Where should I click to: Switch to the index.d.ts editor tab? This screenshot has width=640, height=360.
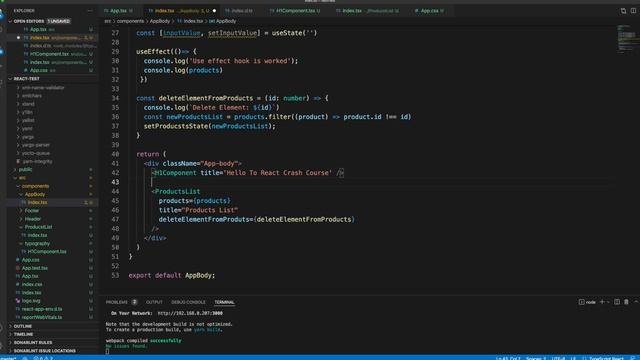tap(242, 11)
